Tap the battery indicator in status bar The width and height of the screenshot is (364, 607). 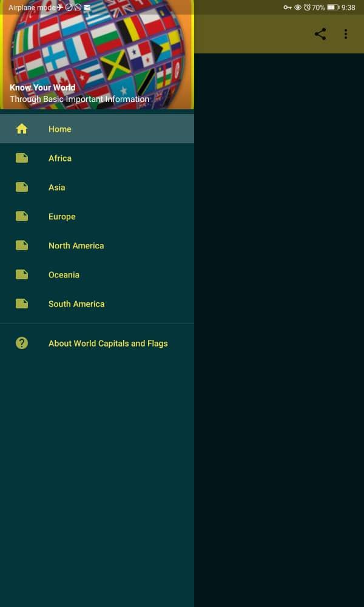point(333,7)
